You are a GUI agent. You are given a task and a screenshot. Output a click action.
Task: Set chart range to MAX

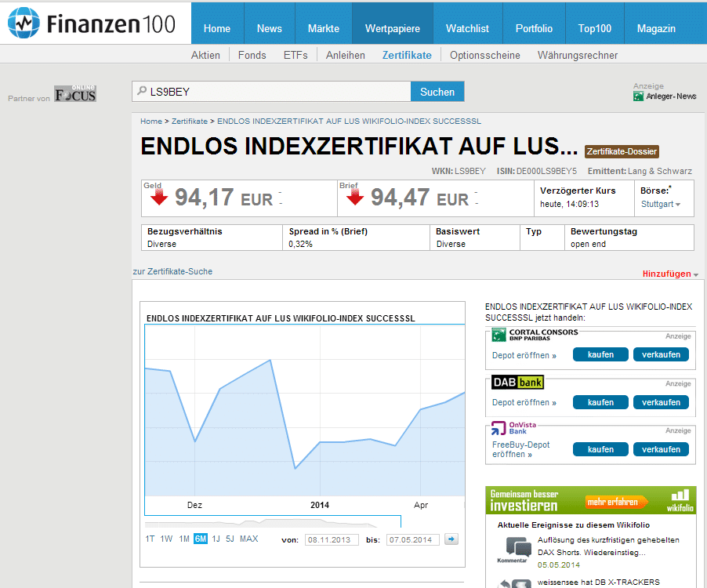click(x=248, y=539)
